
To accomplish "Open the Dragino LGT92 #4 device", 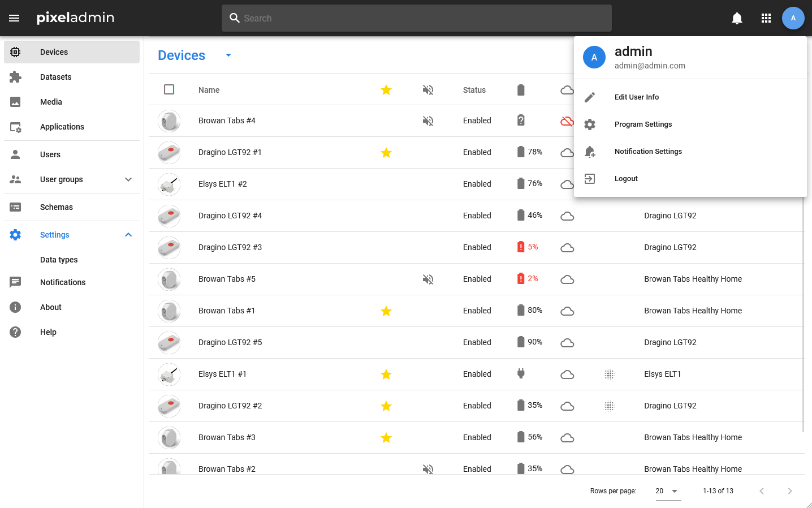I will click(x=230, y=216).
